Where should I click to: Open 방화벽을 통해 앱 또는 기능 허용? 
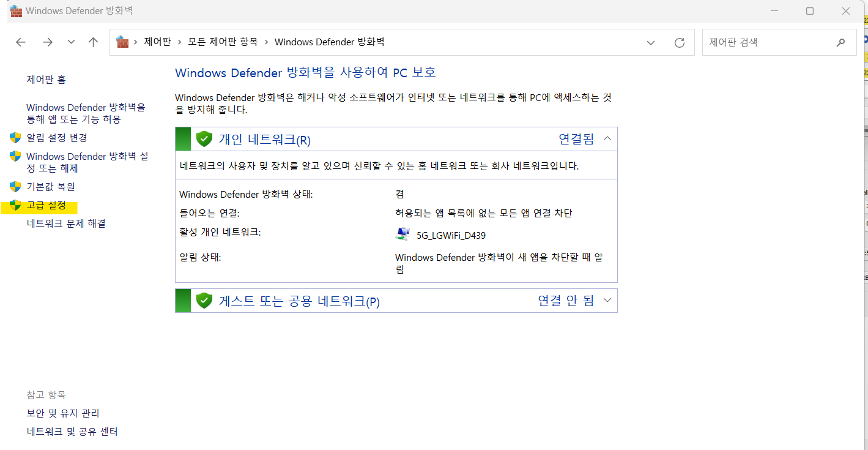[x=86, y=113]
